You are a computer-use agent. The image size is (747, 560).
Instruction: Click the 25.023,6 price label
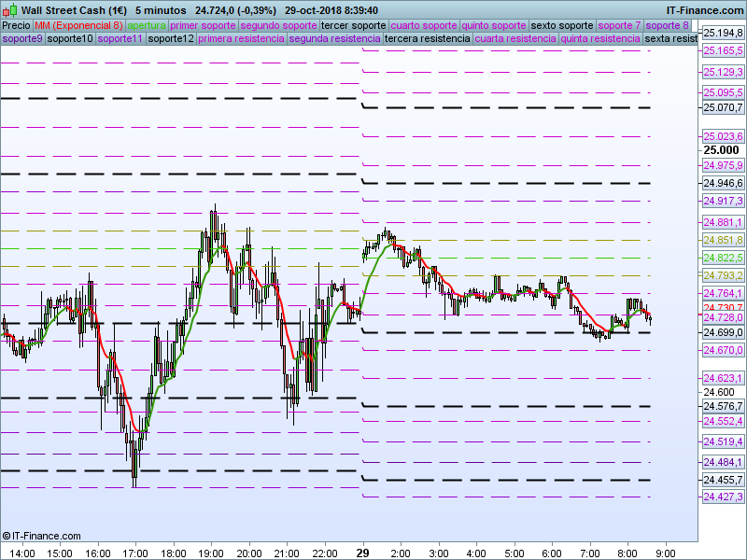(723, 136)
